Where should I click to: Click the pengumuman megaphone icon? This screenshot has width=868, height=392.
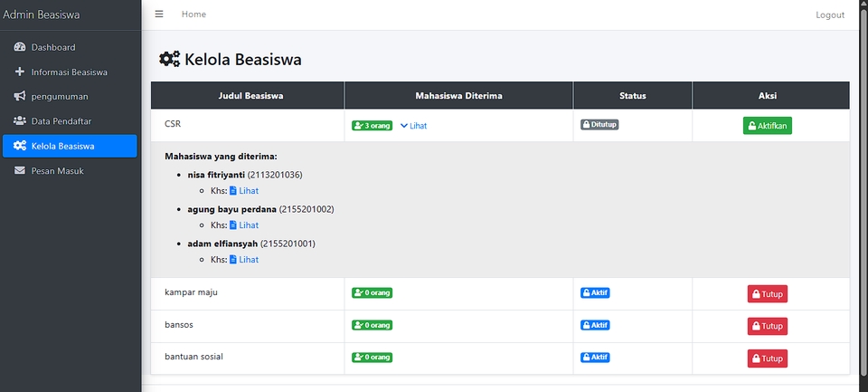point(20,96)
